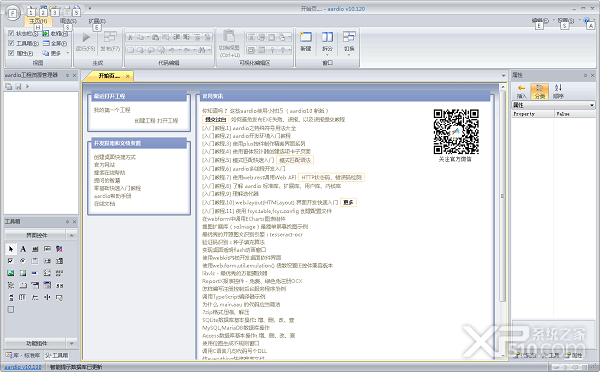
Task: Select the static text 'A' control
Action: (23, 249)
